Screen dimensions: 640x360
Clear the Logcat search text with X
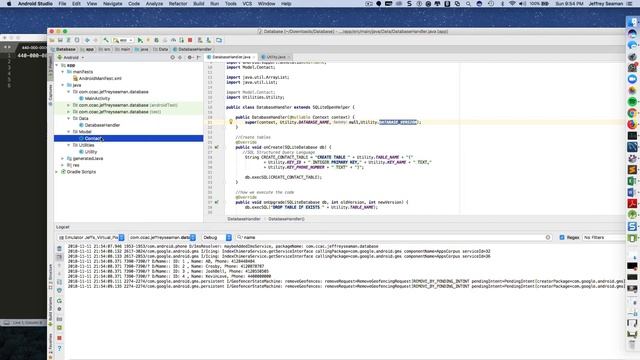[x=548, y=237]
